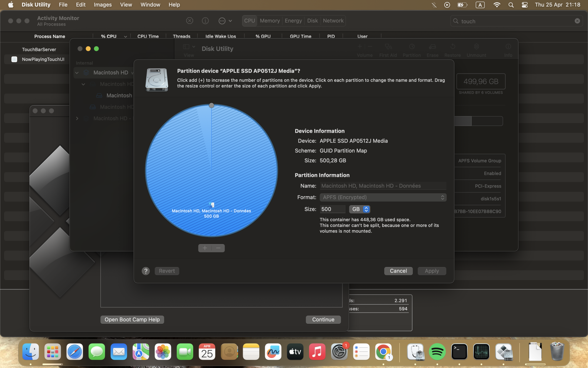
Task: Collapse the Macintosh HD sidebar container
Action: 77,73
